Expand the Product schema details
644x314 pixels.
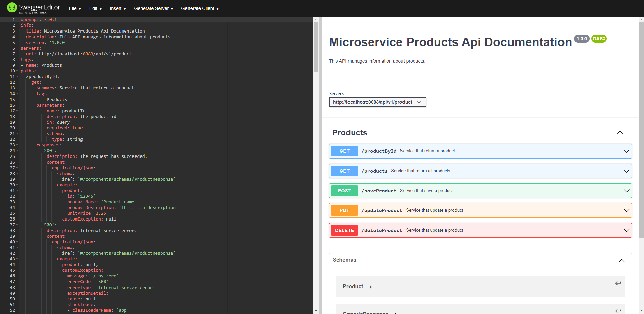point(371,287)
